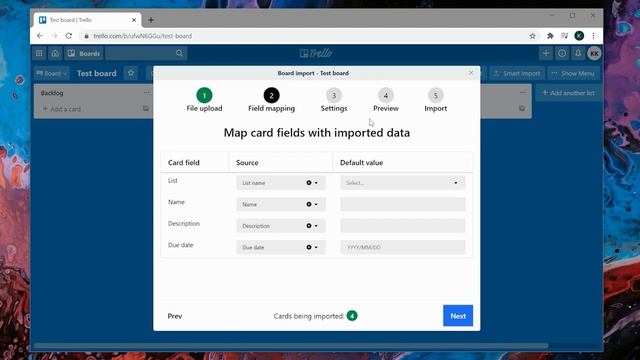Click the Next button
Image resolution: width=640 pixels, height=360 pixels.
pyautogui.click(x=458, y=316)
